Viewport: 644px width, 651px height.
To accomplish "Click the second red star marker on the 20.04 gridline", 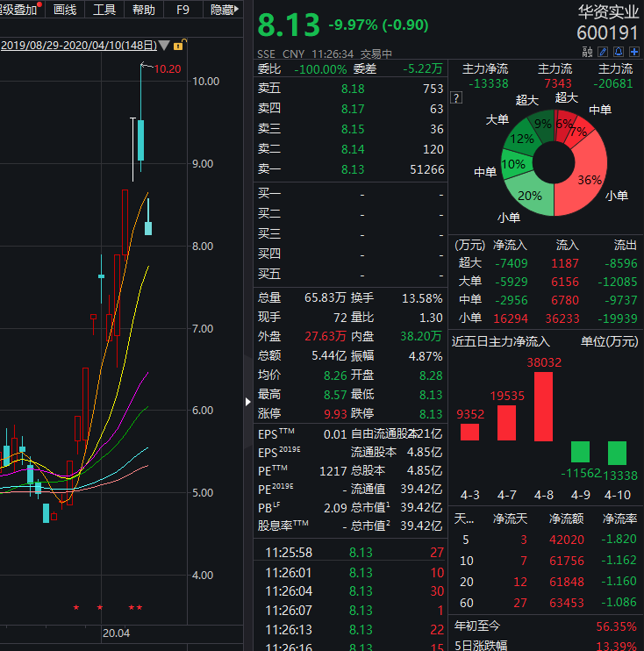I will (x=100, y=607).
